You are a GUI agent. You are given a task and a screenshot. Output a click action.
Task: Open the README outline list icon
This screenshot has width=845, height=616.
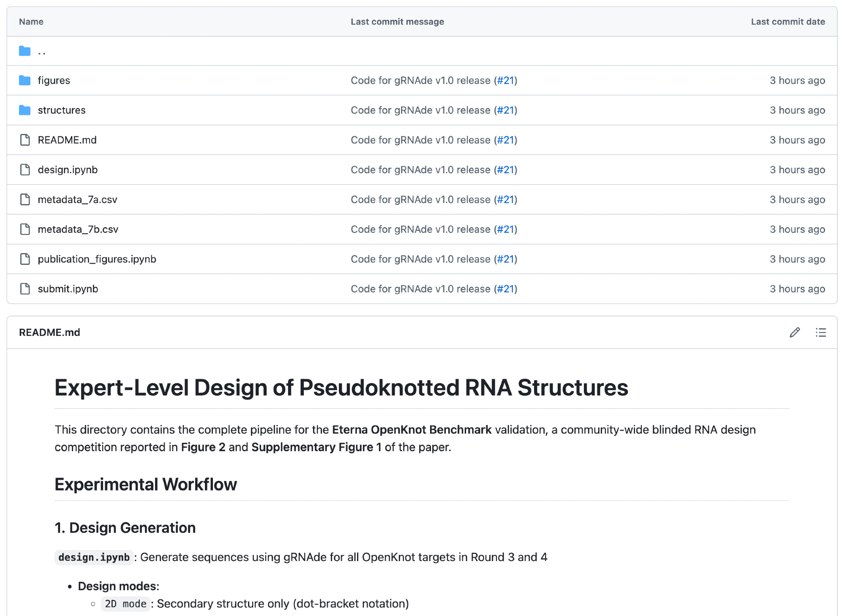(820, 333)
